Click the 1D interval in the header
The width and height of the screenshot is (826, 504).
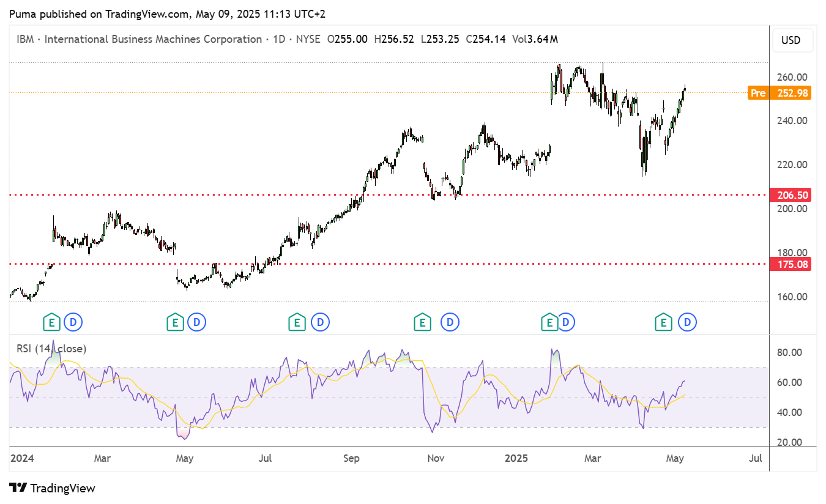coord(280,39)
